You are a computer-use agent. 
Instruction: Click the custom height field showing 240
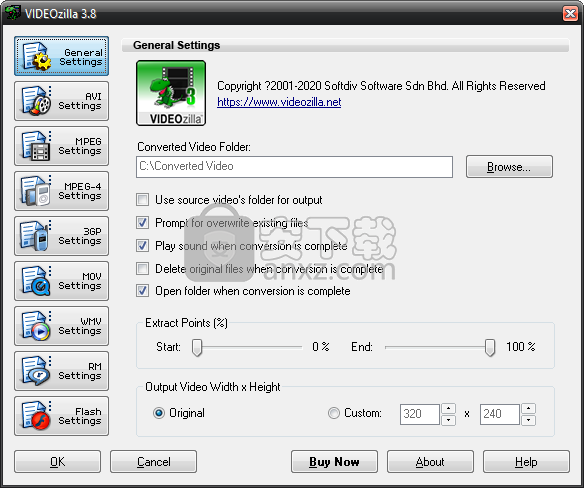[x=500, y=414]
